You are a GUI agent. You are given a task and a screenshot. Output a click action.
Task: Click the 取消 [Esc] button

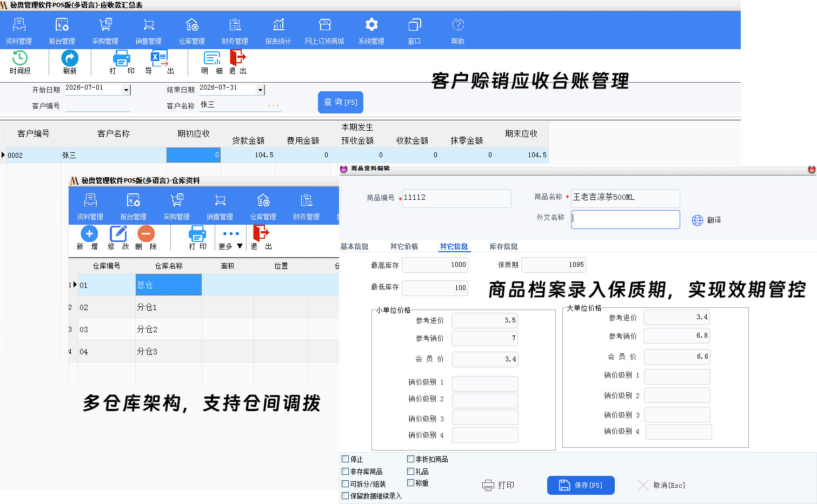click(x=662, y=485)
